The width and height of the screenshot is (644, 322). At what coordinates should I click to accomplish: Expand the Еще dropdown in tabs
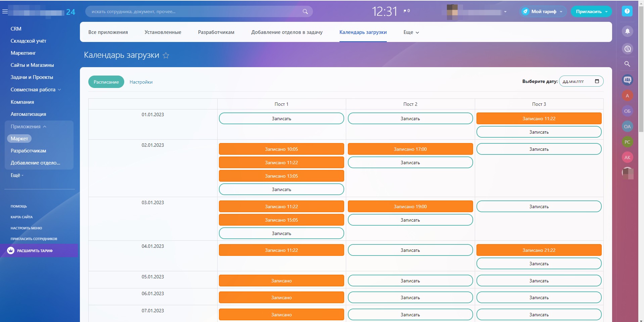coord(411,32)
